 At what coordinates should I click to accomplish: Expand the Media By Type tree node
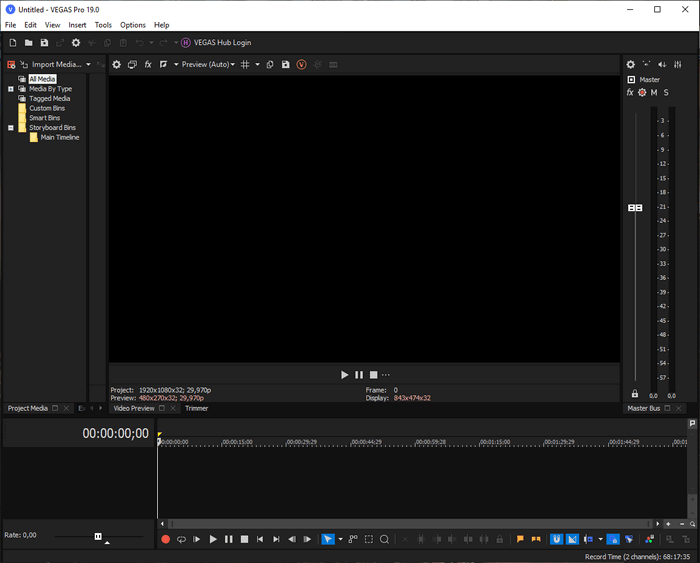click(11, 89)
